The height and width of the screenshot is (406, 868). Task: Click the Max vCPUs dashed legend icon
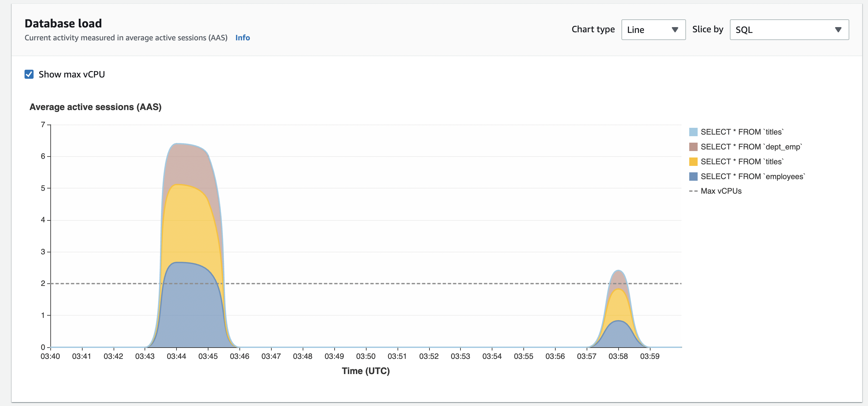point(693,191)
